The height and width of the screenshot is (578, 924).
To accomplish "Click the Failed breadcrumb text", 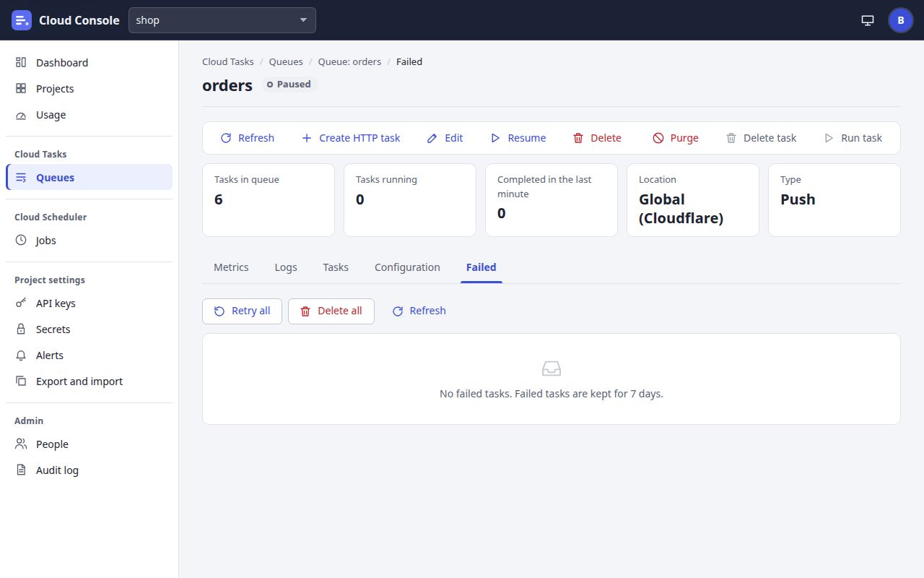I will (409, 62).
